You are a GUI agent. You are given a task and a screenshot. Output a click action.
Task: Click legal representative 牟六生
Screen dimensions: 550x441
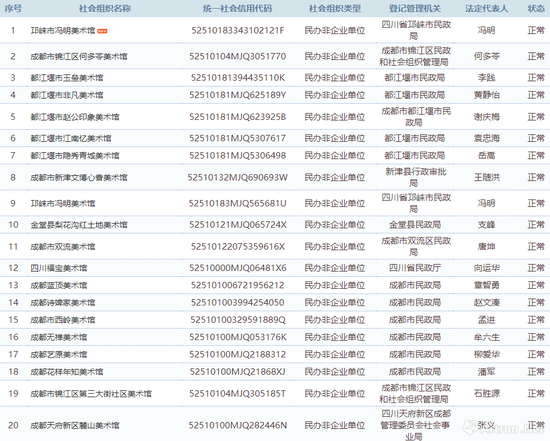[x=487, y=337]
